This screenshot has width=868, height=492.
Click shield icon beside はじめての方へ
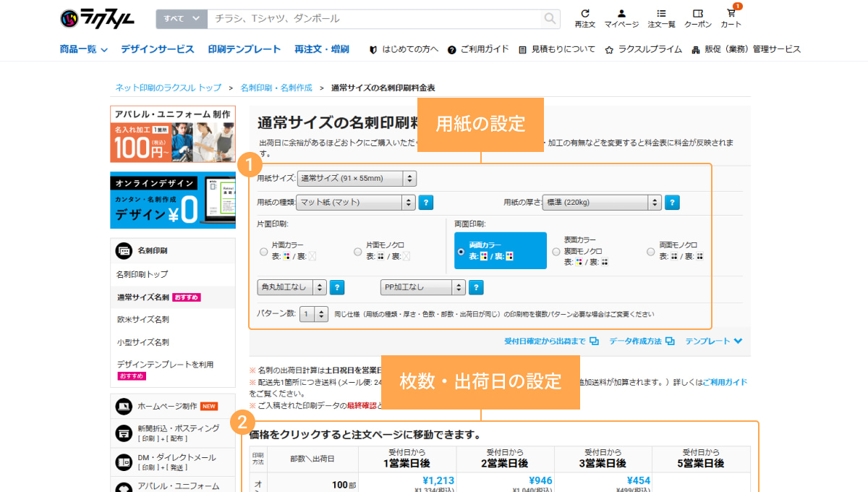tap(373, 50)
